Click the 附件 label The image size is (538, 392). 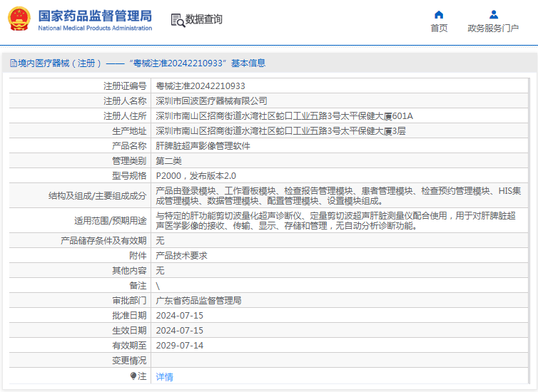click(138, 256)
